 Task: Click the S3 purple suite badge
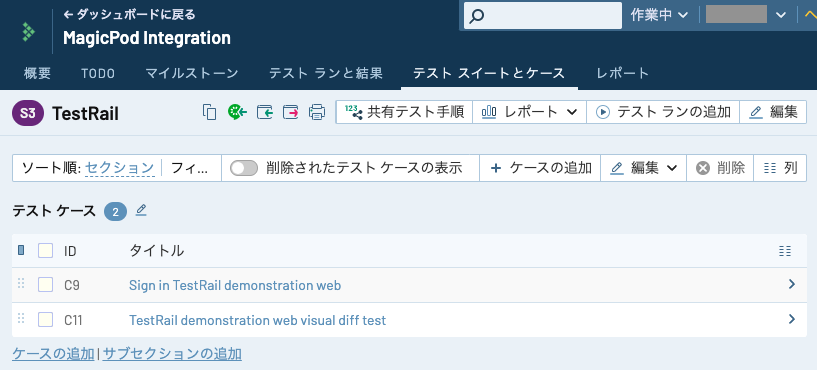(28, 113)
